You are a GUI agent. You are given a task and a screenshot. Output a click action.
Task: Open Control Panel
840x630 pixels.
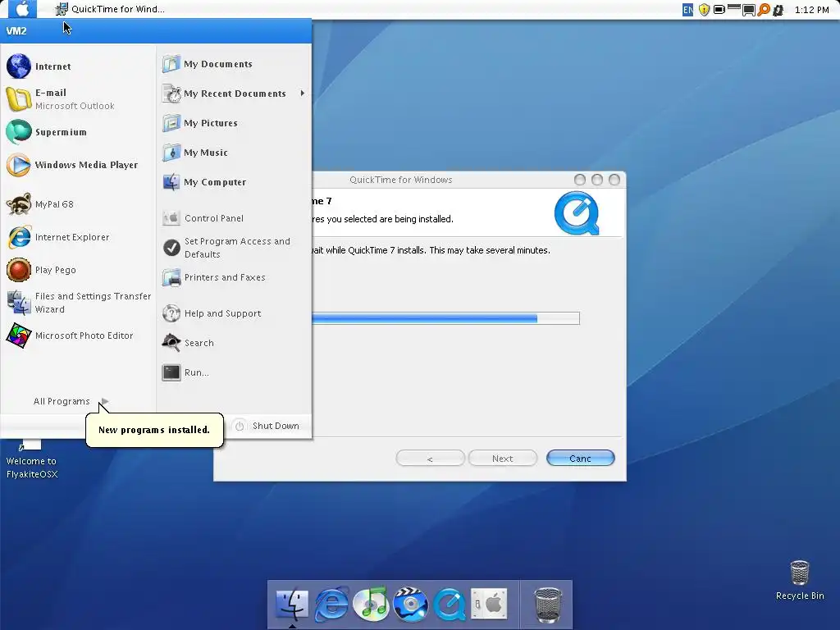point(234,218)
